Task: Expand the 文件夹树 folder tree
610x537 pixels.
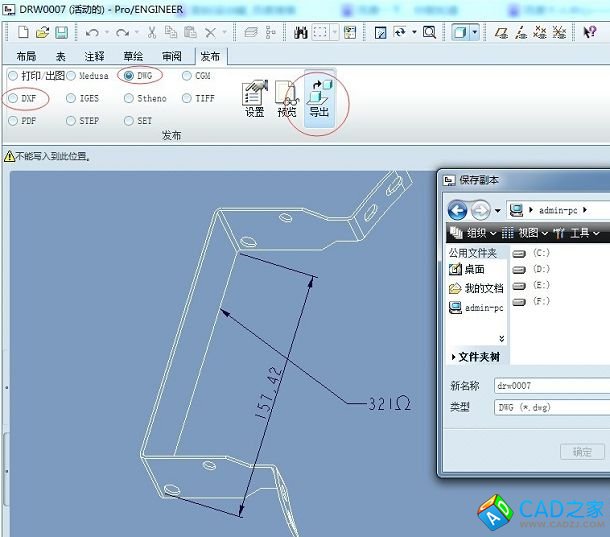Action: tap(475, 356)
